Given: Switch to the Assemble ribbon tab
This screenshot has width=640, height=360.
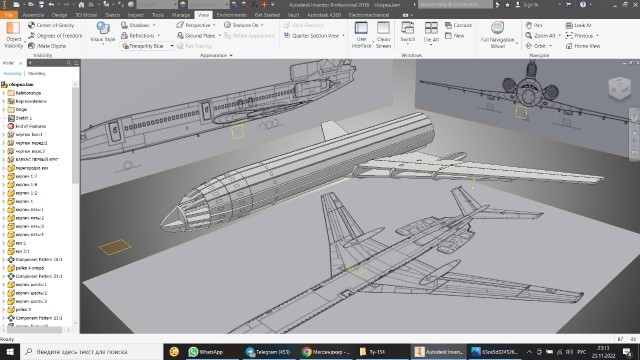Looking at the screenshot, I should tap(33, 15).
